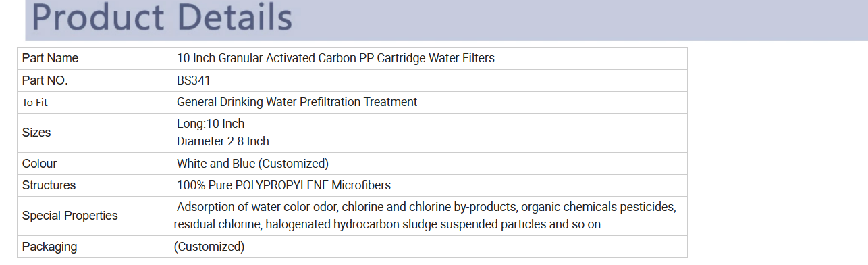Select the To Fit label cell

93,102
